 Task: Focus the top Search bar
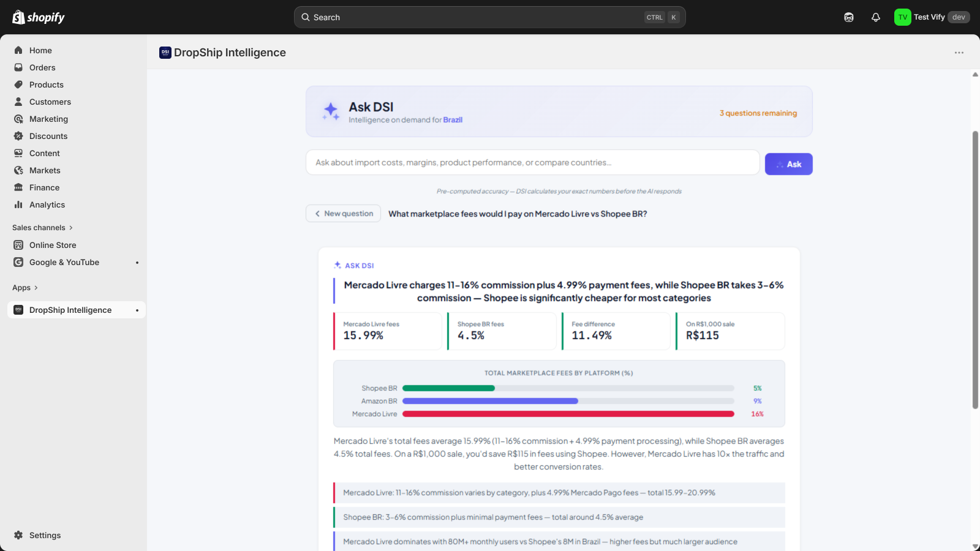tap(490, 17)
